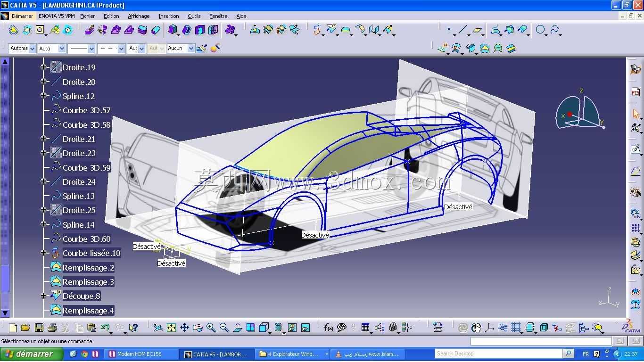Click the Design Table grid icon

[x=365, y=328]
